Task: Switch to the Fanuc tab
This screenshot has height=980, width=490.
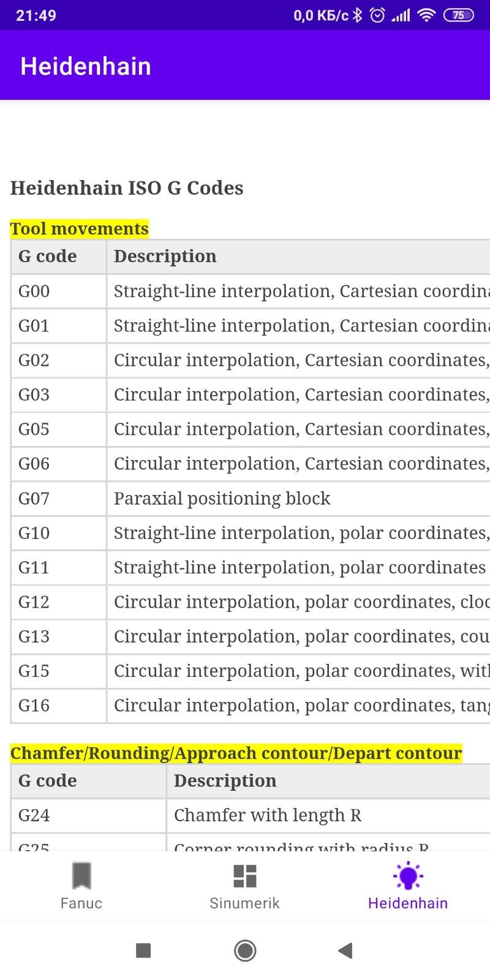Action: click(x=81, y=886)
